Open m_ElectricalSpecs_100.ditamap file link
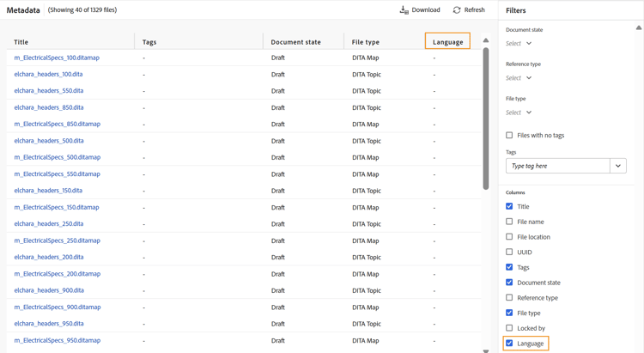The height and width of the screenshot is (353, 644). (57, 58)
